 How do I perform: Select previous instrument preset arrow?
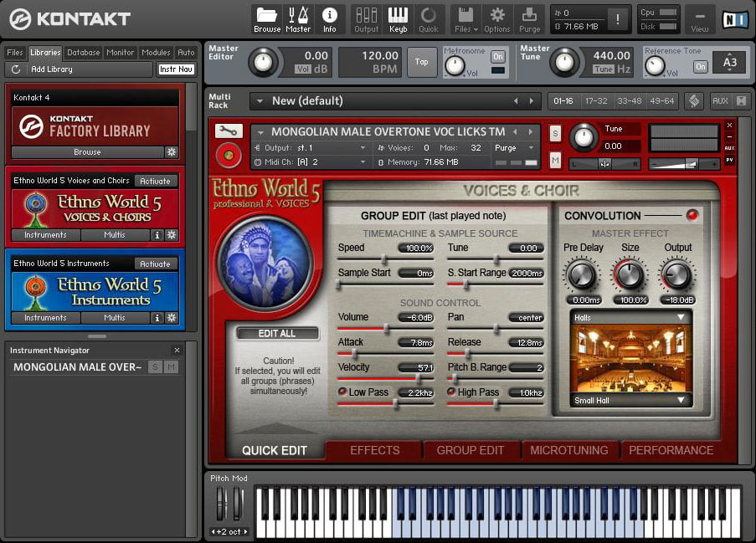coord(516,131)
